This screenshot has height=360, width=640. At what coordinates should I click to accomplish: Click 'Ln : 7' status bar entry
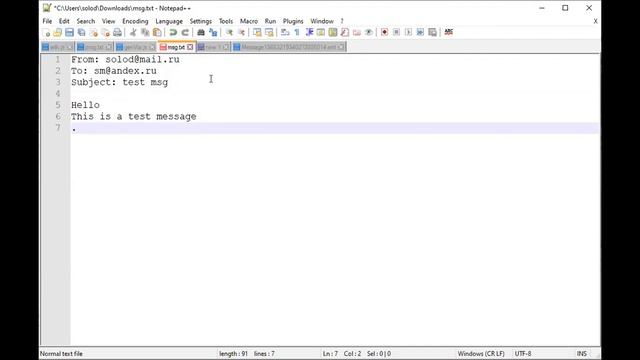coord(330,354)
